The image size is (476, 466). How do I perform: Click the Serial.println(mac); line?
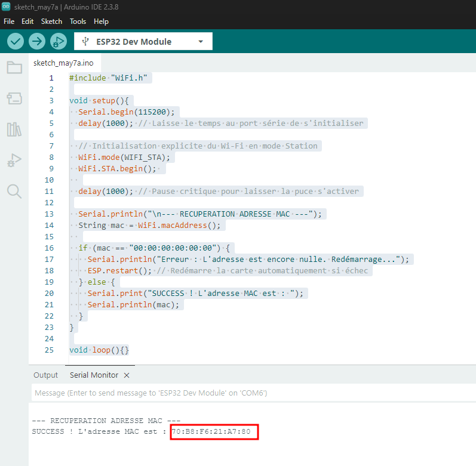click(133, 305)
